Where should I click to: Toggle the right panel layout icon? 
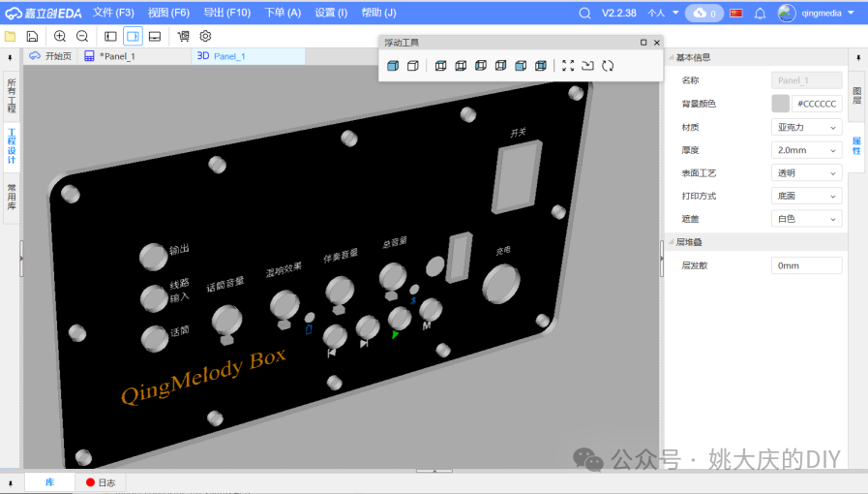pos(133,37)
